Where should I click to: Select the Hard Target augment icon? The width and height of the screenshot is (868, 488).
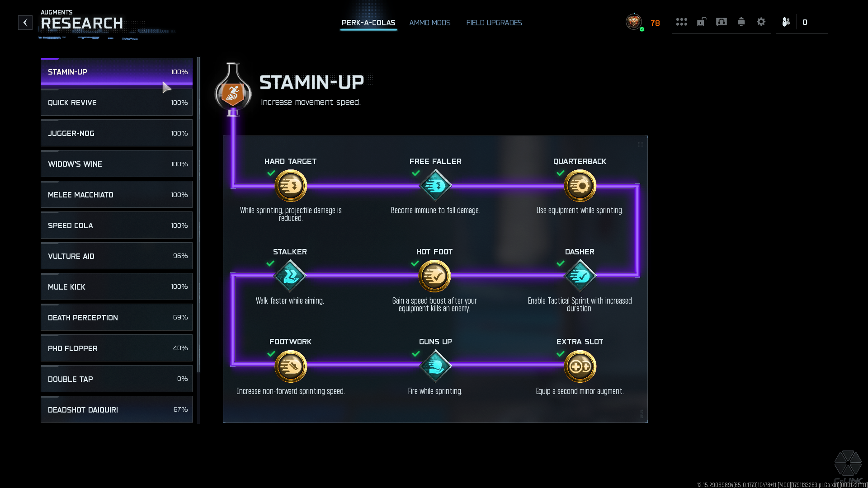pyautogui.click(x=291, y=186)
